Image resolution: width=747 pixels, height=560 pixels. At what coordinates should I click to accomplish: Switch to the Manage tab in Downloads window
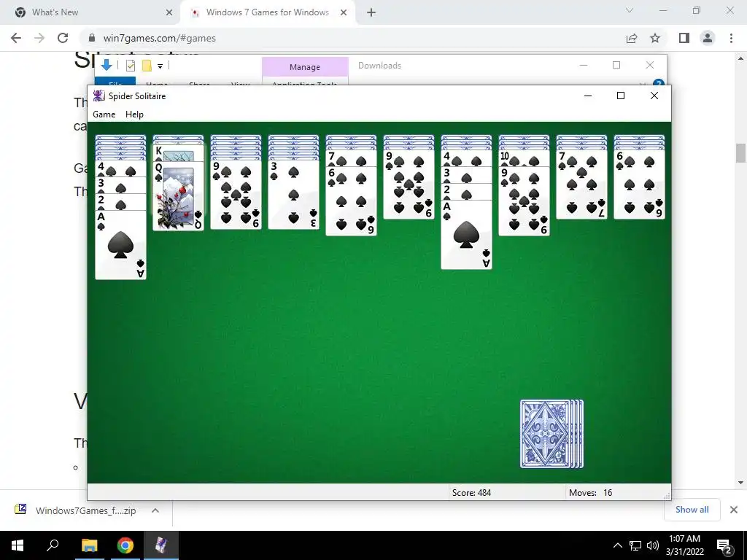click(x=305, y=67)
